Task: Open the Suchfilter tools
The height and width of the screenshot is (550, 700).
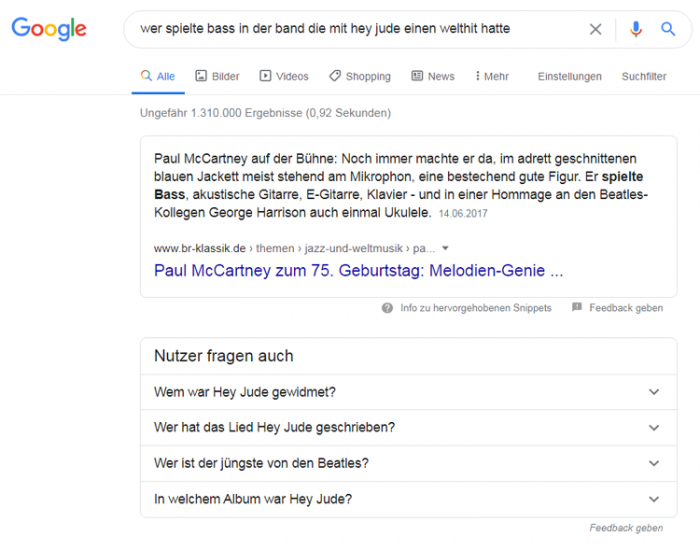Action: [x=644, y=76]
